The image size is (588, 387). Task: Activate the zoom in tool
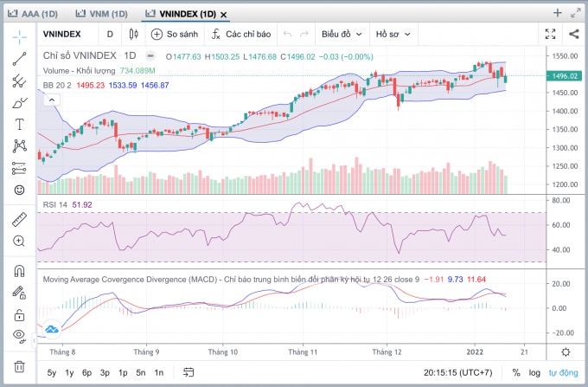19,241
